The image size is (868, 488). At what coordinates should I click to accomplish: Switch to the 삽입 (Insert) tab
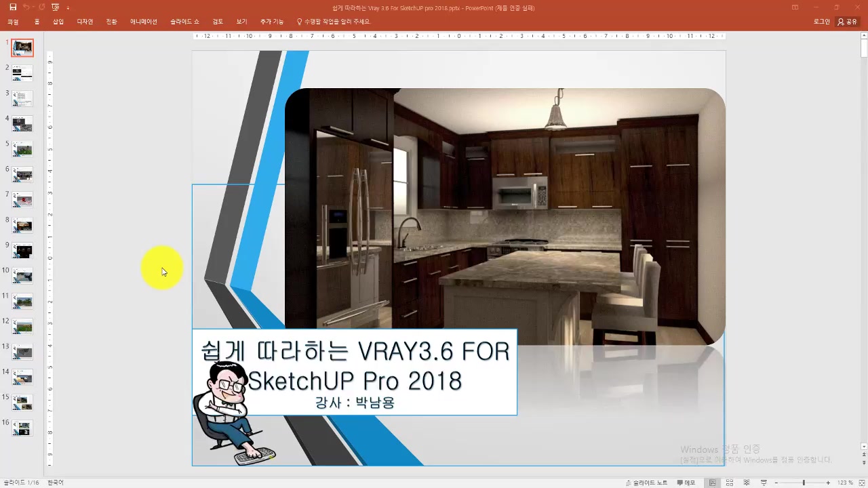point(58,22)
